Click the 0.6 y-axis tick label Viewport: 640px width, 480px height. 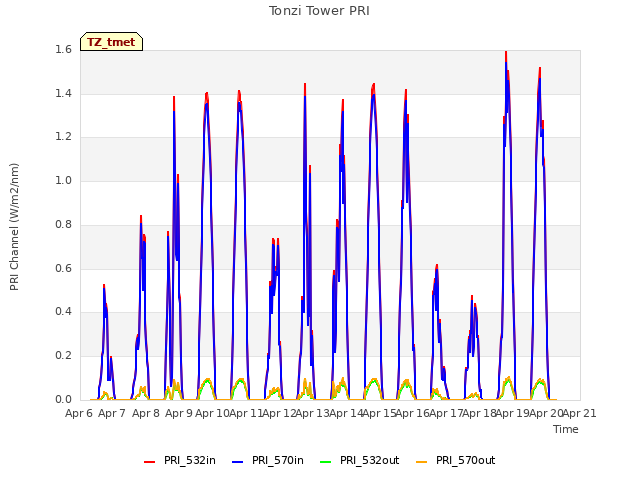(63, 268)
